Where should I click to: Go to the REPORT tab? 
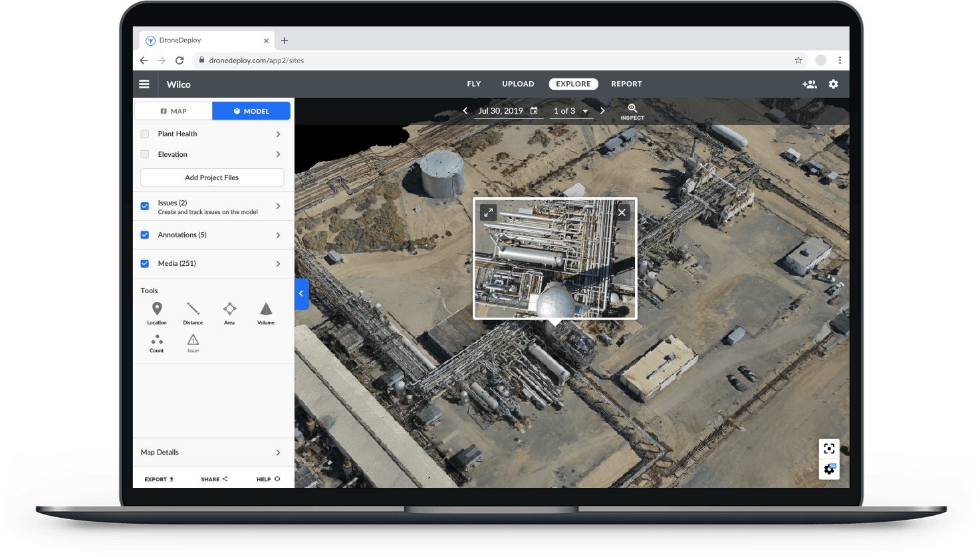626,84
